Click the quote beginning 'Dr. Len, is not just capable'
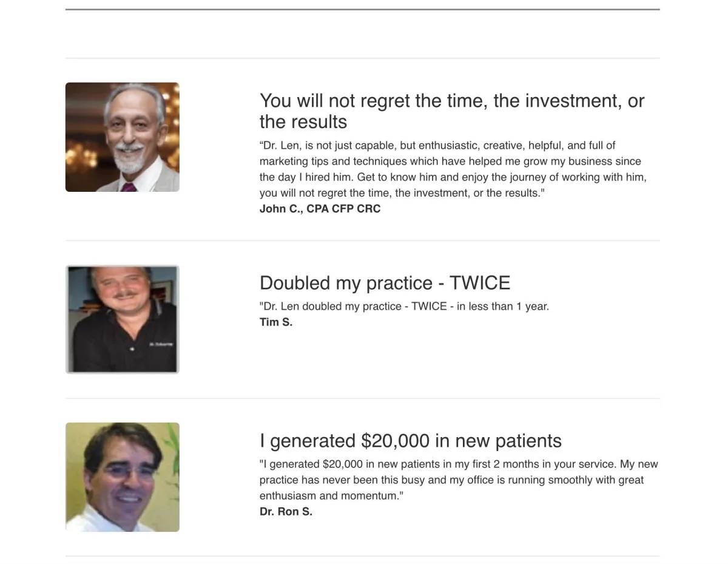 pos(453,169)
